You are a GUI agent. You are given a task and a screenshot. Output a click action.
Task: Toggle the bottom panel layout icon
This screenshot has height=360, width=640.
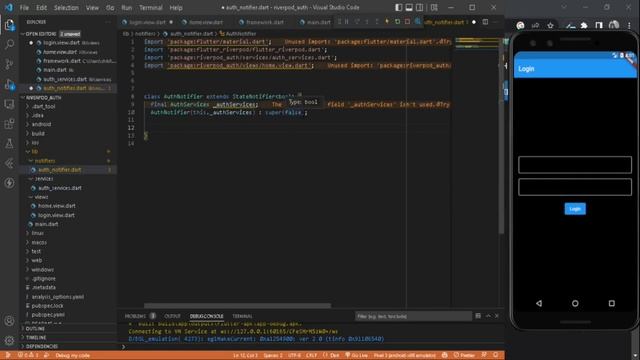pyautogui.click(x=409, y=7)
